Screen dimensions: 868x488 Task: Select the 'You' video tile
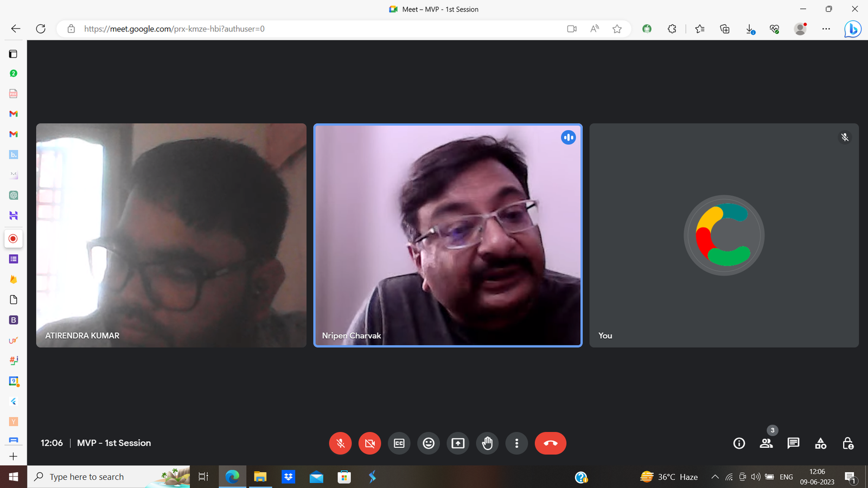pyautogui.click(x=724, y=235)
